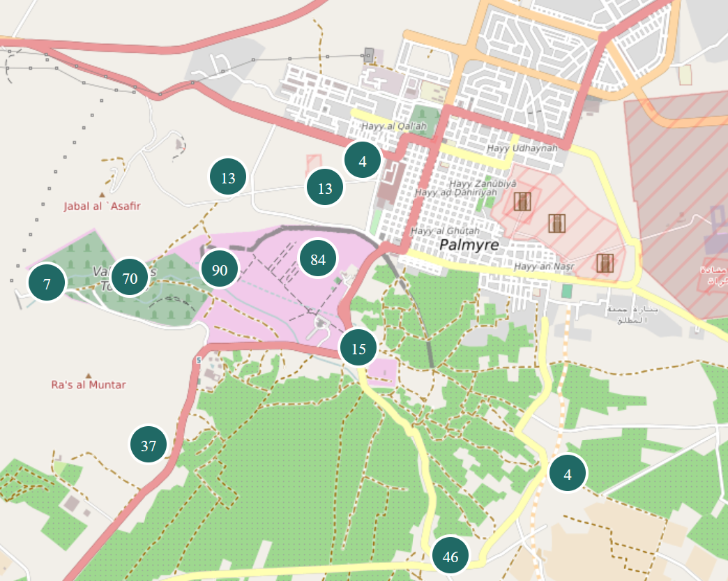
Task: Click the middle barred site icon
Action: [x=556, y=223]
